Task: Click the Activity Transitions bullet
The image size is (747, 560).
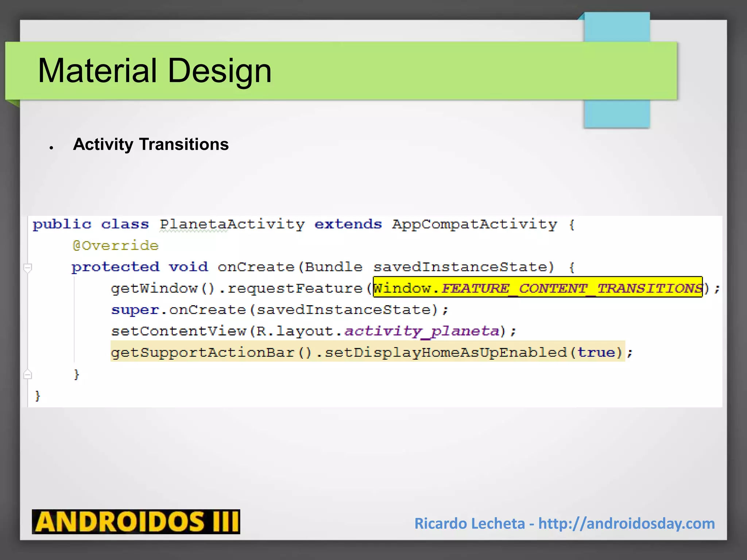Action: tap(151, 144)
